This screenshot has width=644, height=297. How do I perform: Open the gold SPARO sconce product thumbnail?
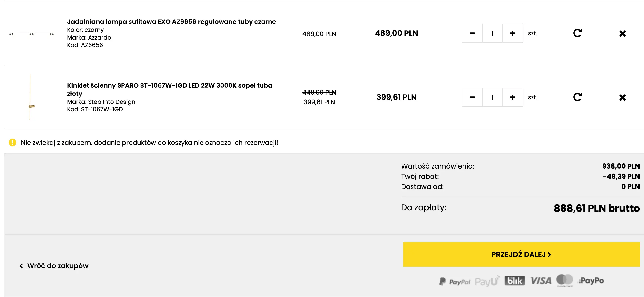coord(30,97)
